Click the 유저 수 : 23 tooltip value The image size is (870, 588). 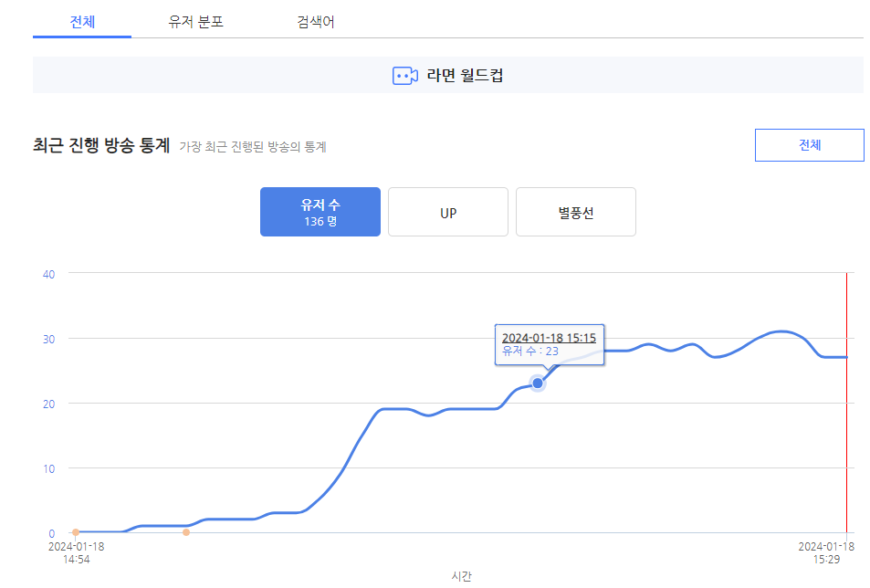(x=529, y=352)
